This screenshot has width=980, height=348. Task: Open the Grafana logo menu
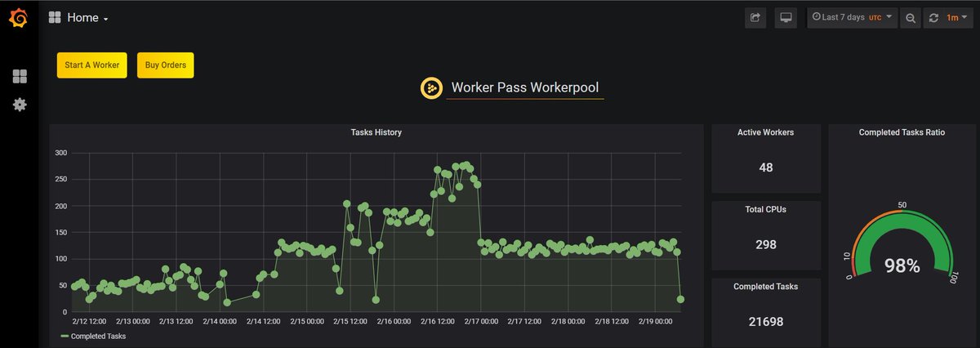[x=18, y=17]
